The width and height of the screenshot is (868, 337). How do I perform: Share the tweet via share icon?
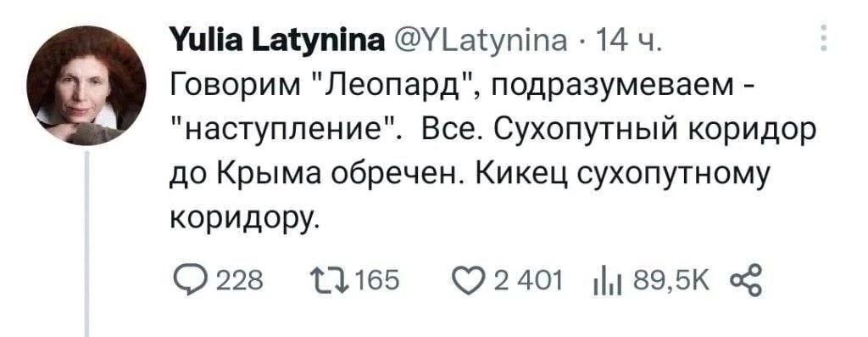pyautogui.click(x=748, y=280)
